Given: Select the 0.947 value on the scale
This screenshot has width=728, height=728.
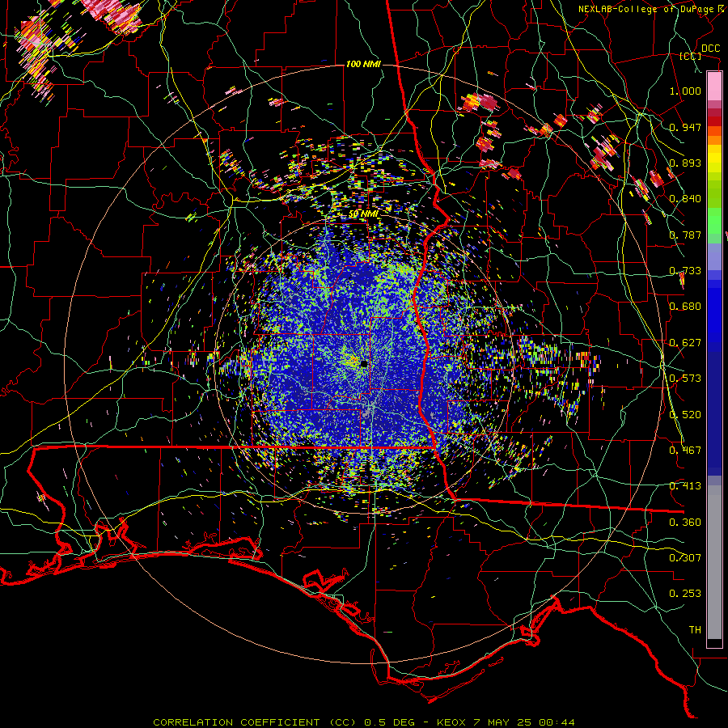Looking at the screenshot, I should (685, 127).
